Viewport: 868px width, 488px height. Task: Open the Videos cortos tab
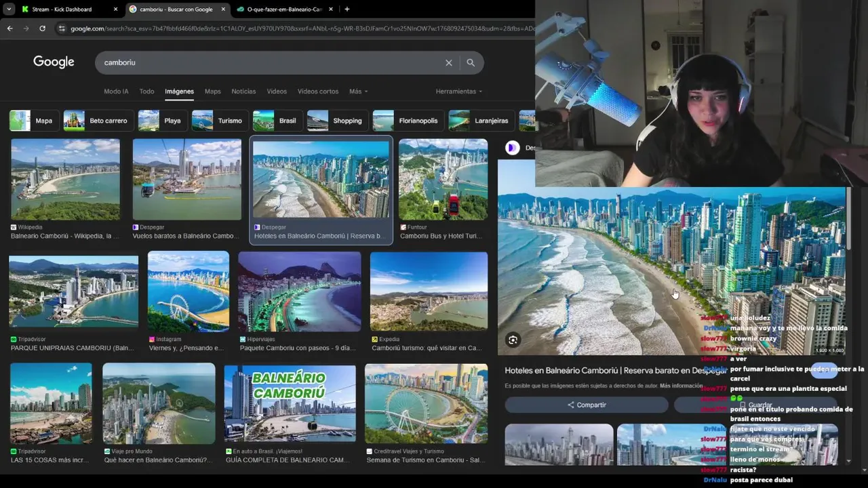click(x=318, y=91)
